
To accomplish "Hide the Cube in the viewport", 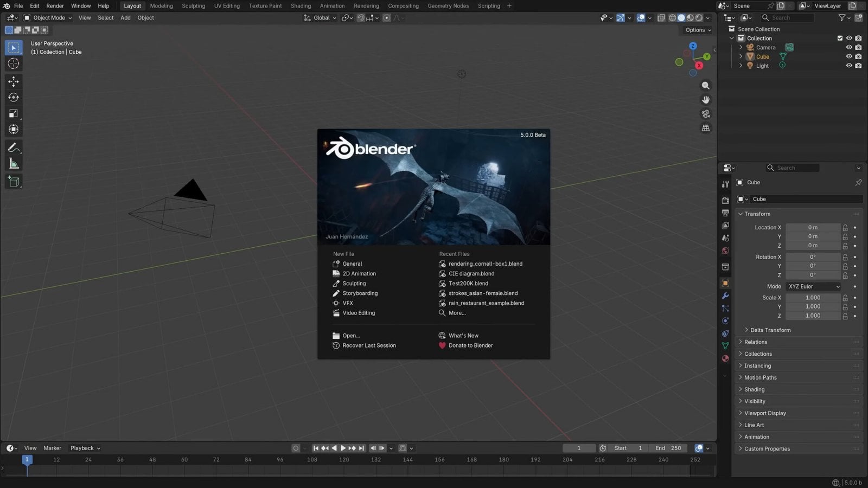I will [849, 56].
